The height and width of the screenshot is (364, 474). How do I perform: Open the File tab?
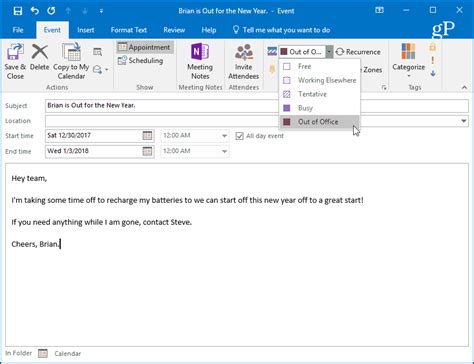pyautogui.click(x=18, y=30)
